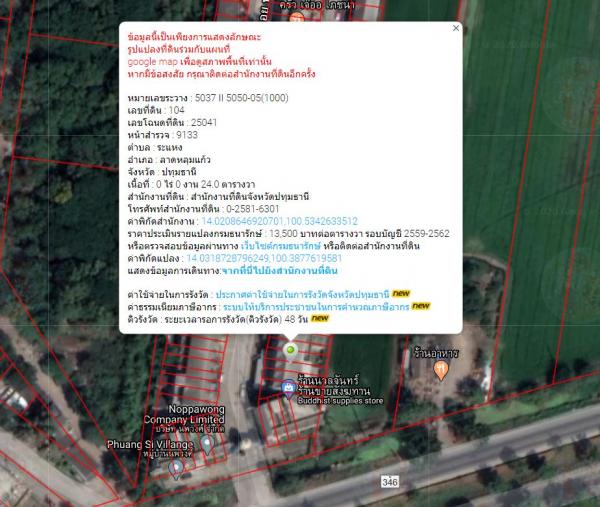
Task: Click the new badge beside the 48 วัน survey queue
Action: 320,318
